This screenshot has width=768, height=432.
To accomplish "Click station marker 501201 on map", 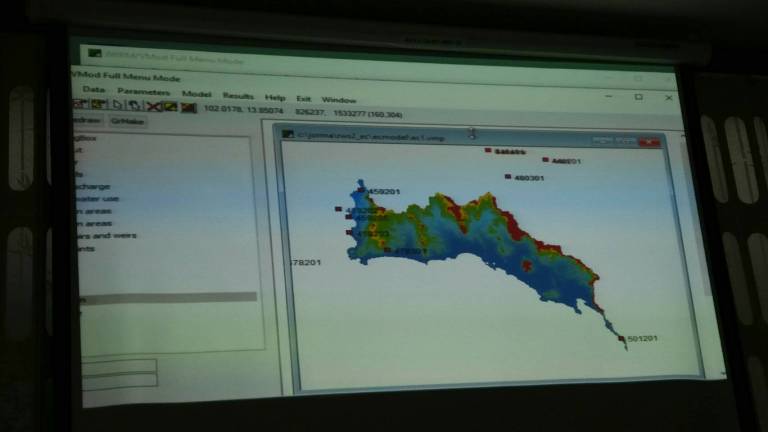I will [x=622, y=339].
